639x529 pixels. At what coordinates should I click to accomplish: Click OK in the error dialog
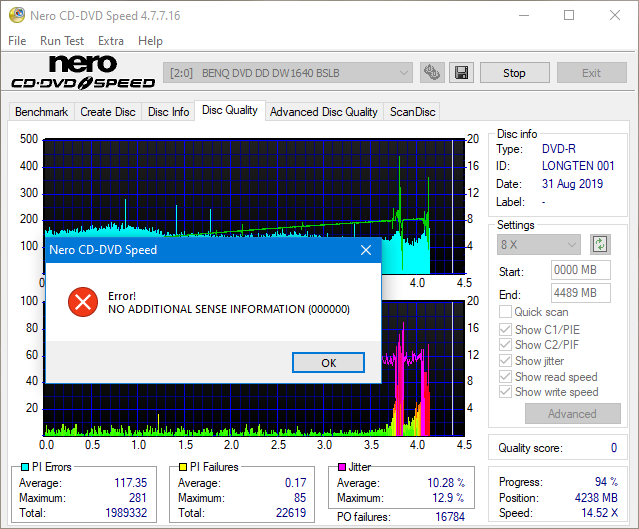[328, 363]
